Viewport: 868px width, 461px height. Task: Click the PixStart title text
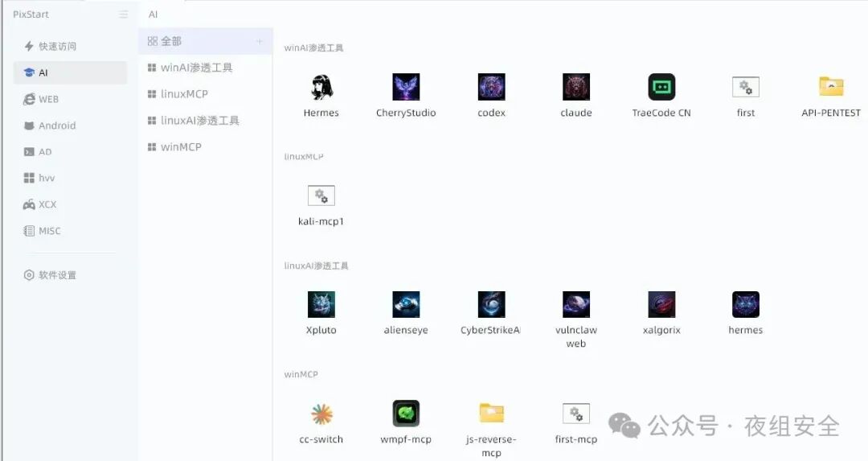coord(31,14)
